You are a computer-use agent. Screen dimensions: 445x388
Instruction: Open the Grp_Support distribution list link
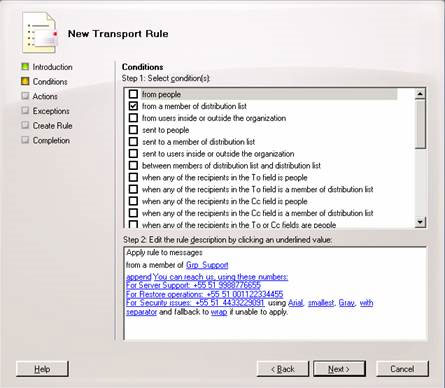click(x=207, y=265)
